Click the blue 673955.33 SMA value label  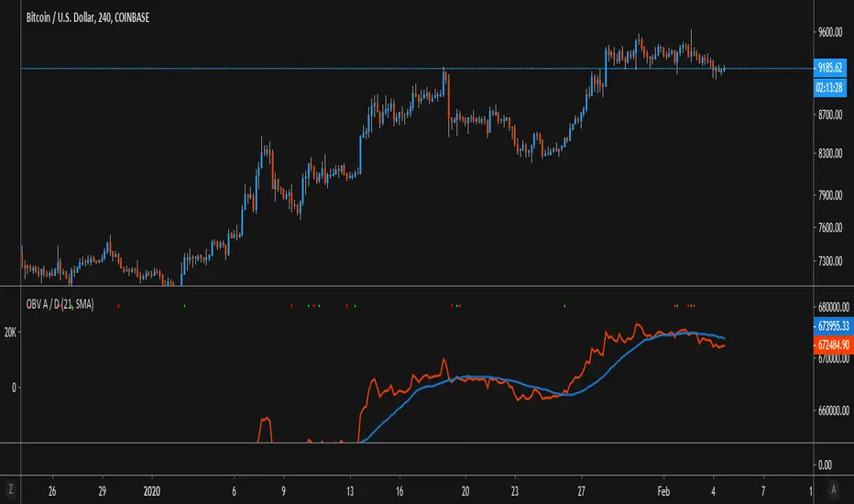click(834, 326)
